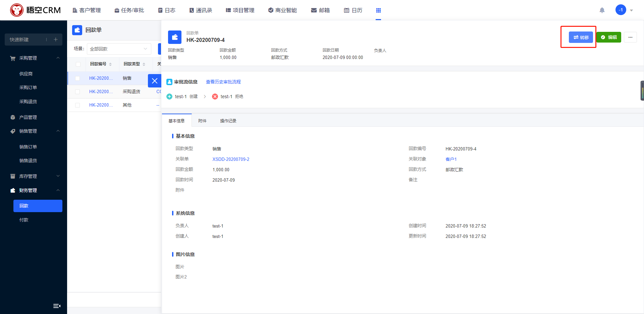Viewport: 644px width, 314px height.
Task: Click the 库存管理 archive icon
Action: pyautogui.click(x=13, y=176)
